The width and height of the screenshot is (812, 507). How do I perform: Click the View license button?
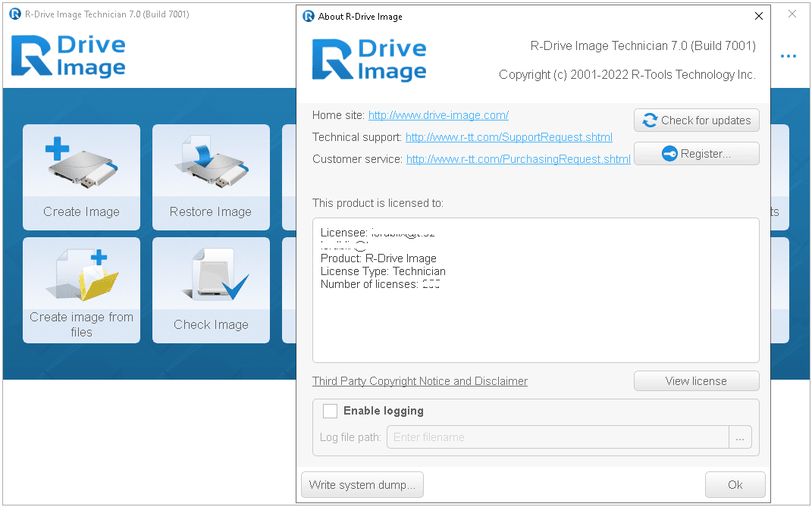pos(697,381)
